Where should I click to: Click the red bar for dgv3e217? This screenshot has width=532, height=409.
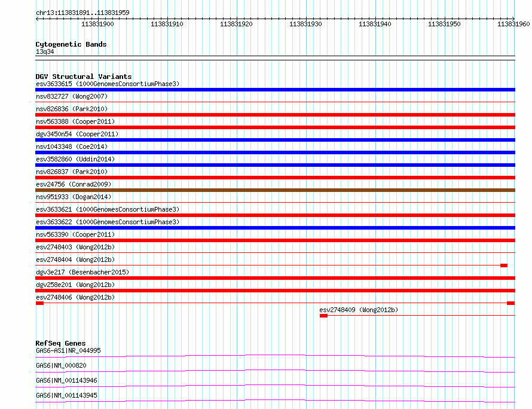(x=275, y=278)
